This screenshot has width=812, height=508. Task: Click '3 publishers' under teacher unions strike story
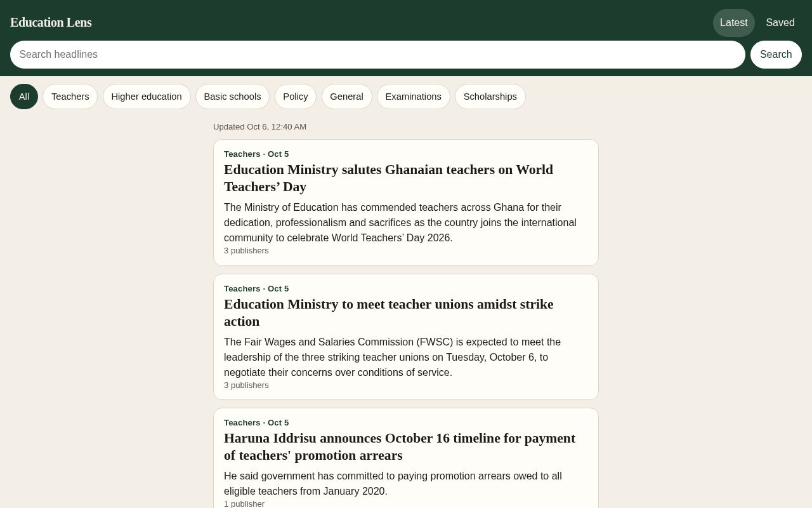(x=246, y=385)
